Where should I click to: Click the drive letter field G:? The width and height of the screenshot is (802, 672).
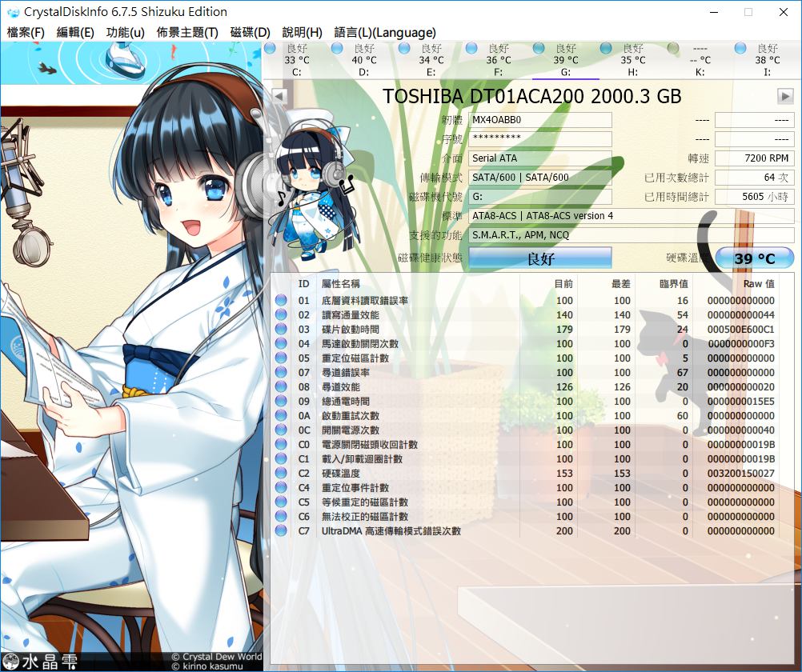tap(540, 197)
